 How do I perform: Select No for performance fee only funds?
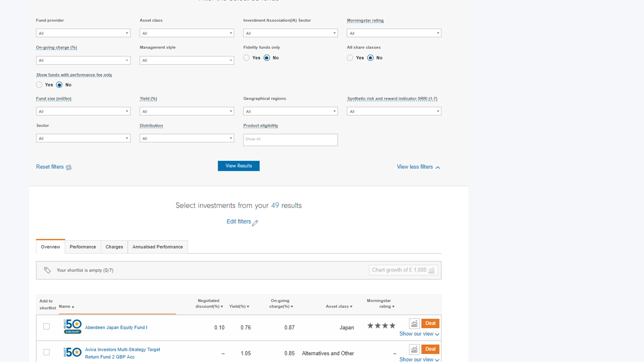[59, 85]
